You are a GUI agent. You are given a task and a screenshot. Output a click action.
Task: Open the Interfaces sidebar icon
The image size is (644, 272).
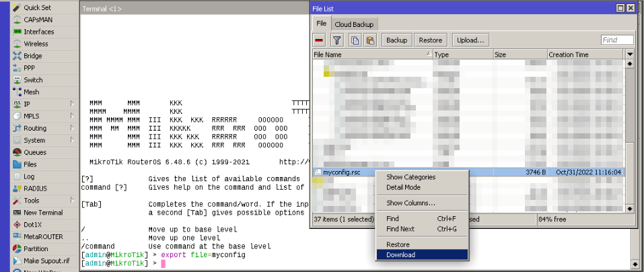coord(17,32)
